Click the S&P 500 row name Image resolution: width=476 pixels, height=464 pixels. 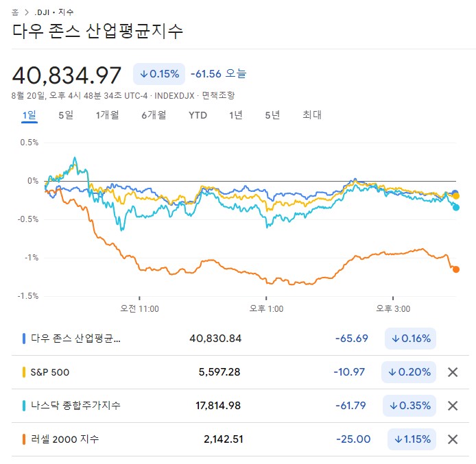tap(50, 372)
